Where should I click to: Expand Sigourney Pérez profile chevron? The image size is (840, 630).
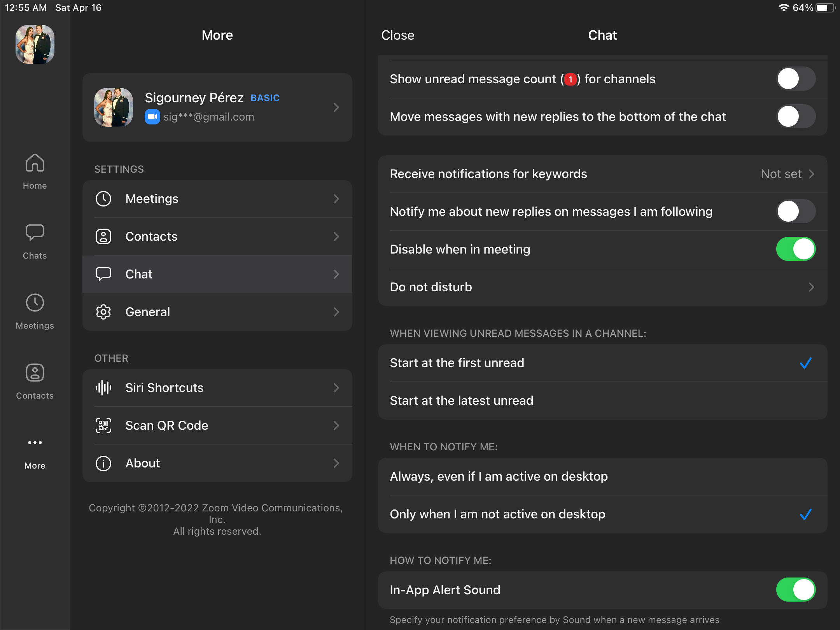(336, 107)
